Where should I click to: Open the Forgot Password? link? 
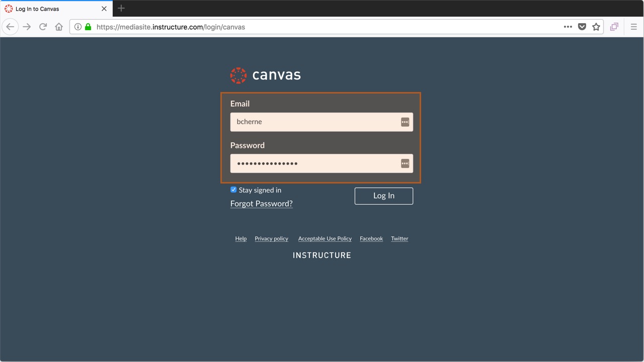262,204
